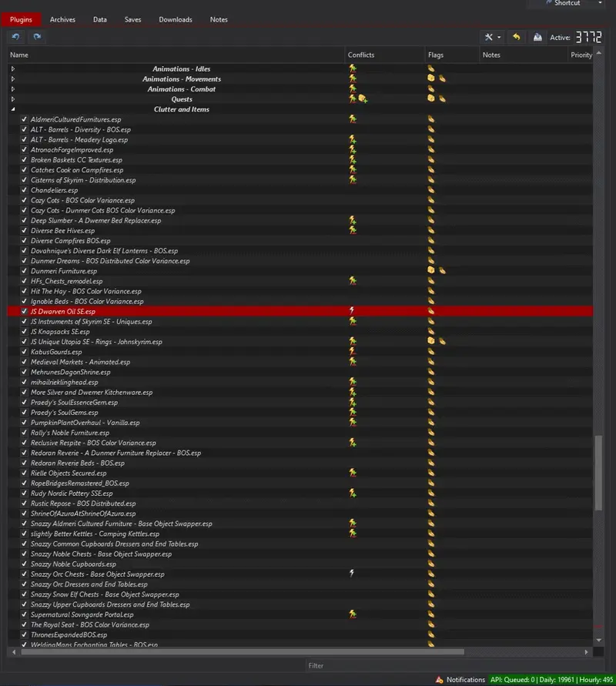Open the Downloads tab
The image size is (616, 686).
click(x=176, y=19)
